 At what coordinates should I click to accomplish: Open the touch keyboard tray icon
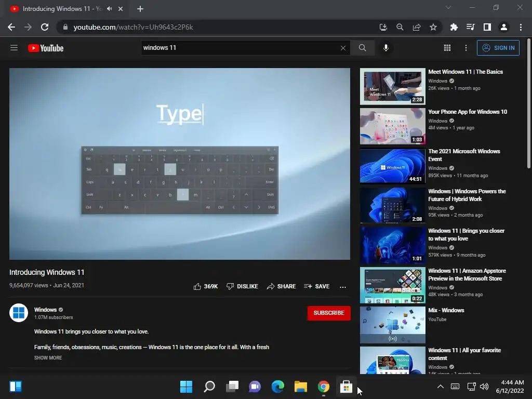pos(455,387)
